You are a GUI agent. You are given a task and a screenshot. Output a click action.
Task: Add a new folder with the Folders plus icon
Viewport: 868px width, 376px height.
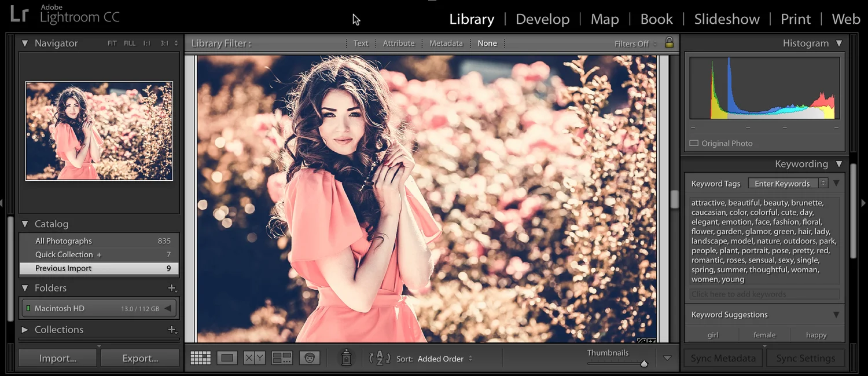coord(172,287)
